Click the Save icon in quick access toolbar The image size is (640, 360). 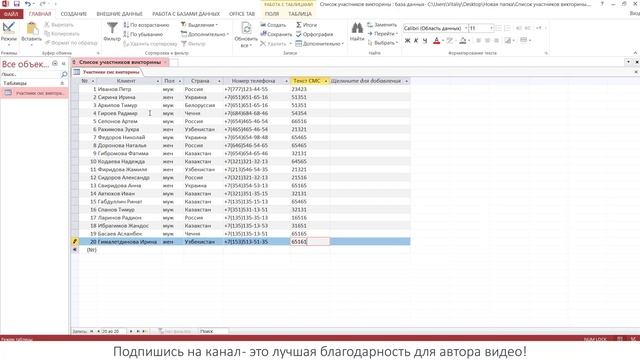coord(17,4)
